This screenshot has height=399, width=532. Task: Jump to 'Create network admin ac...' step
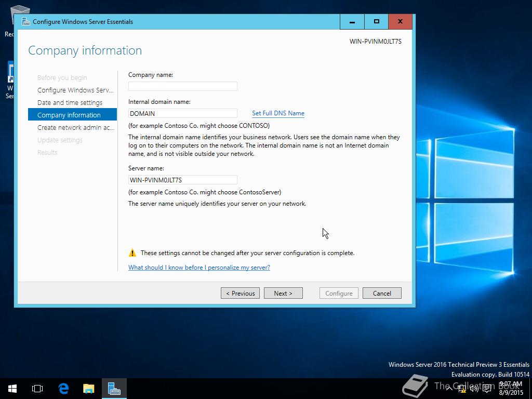click(76, 128)
